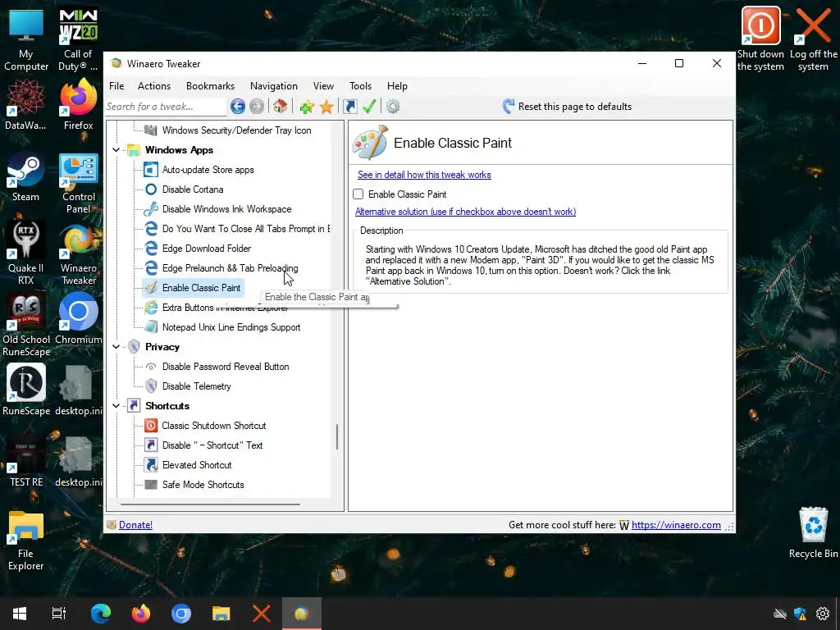The width and height of the screenshot is (840, 630).
Task: Click the Alternative solution link
Action: coord(466,212)
